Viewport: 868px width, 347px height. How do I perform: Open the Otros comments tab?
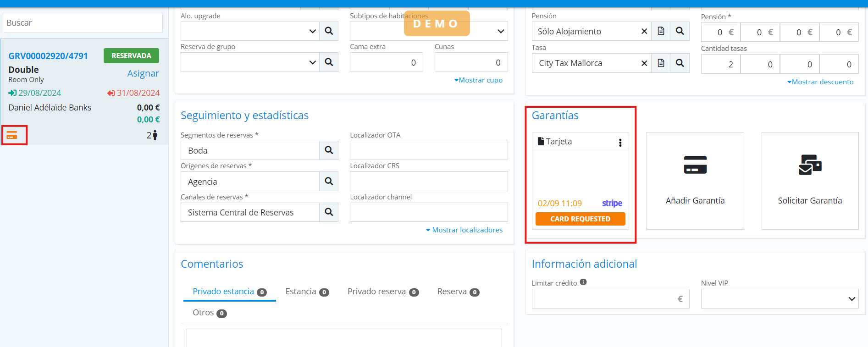[209, 313]
